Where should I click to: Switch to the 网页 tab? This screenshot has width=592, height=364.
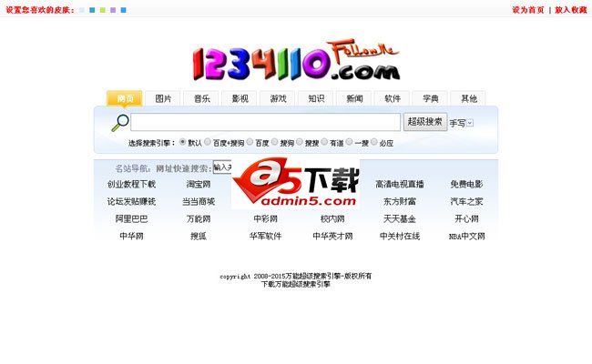tap(125, 98)
